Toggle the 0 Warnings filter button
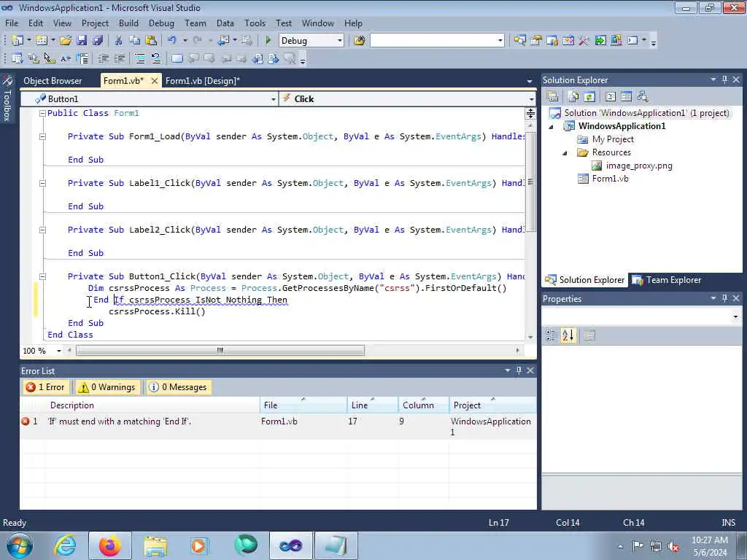 point(107,387)
